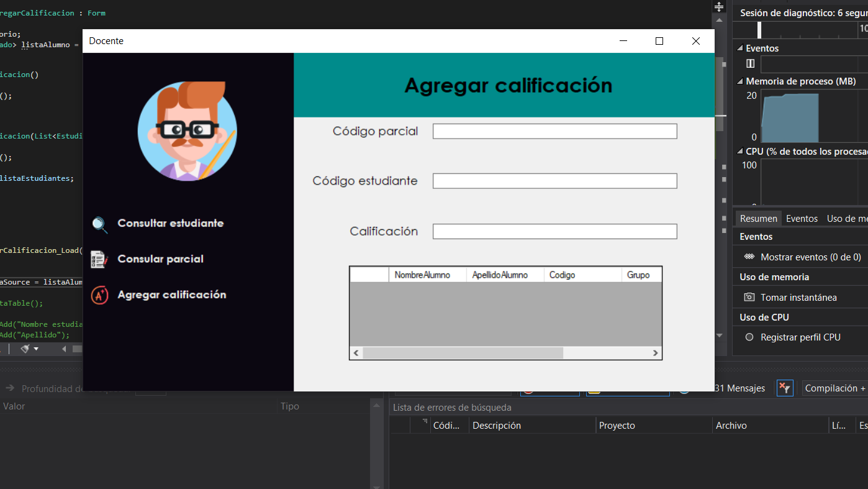
Task: Minimize the Docente window
Action: 623,41
